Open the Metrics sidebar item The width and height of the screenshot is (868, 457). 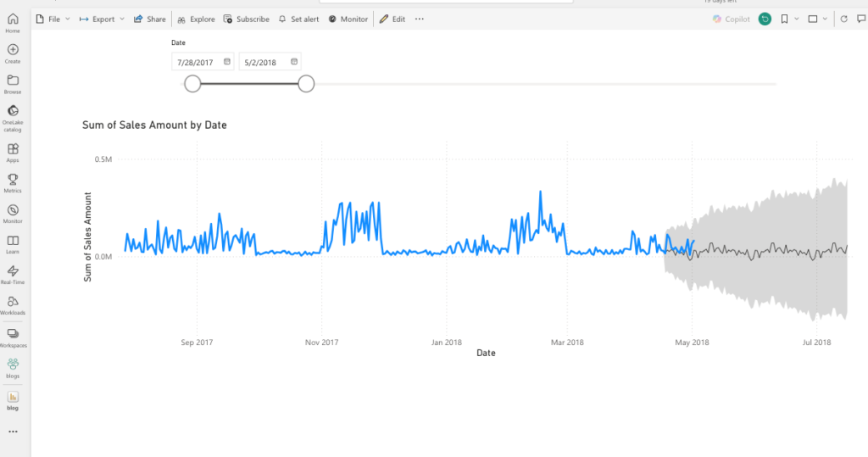tap(13, 183)
